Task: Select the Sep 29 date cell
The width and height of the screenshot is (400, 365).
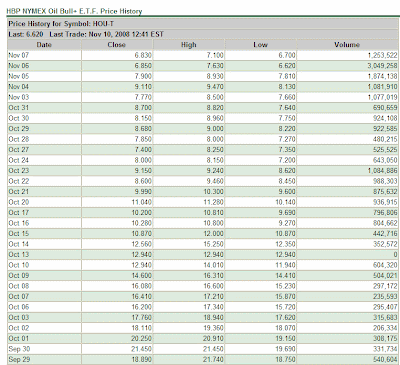Action: click(44, 360)
